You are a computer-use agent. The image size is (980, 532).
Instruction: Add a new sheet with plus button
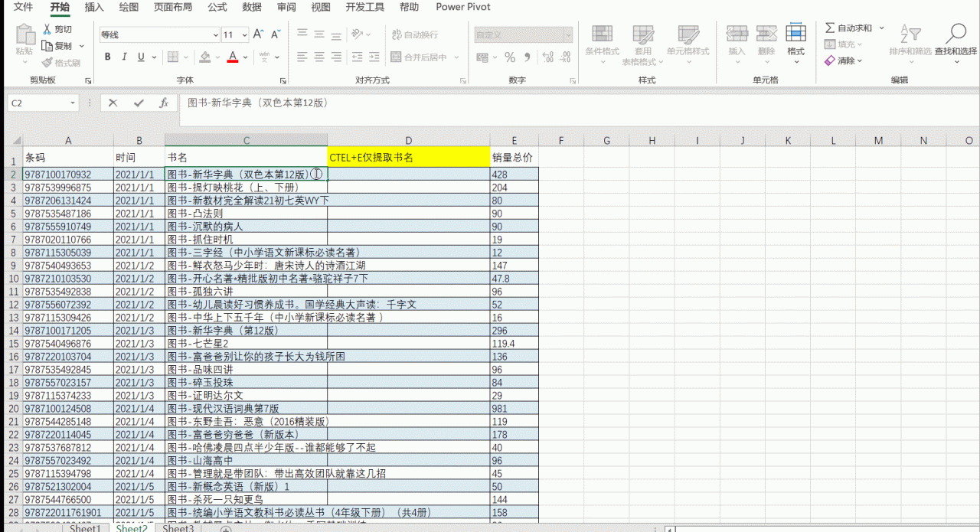[227, 529]
